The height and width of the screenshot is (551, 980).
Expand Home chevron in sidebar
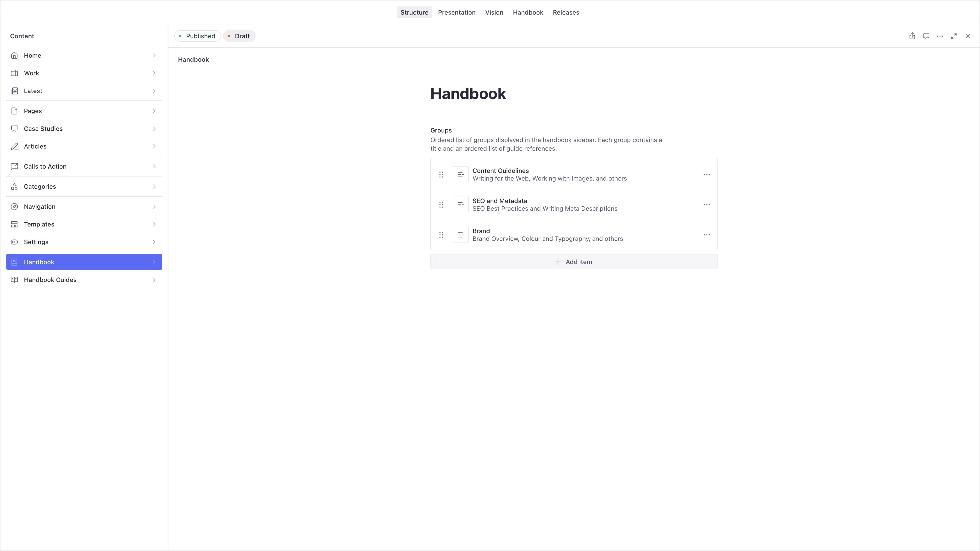tap(154, 55)
